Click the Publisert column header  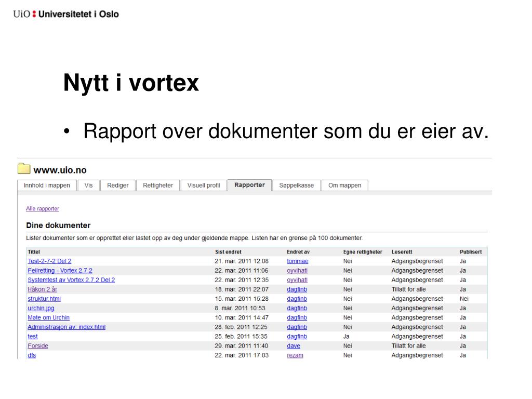pos(471,252)
